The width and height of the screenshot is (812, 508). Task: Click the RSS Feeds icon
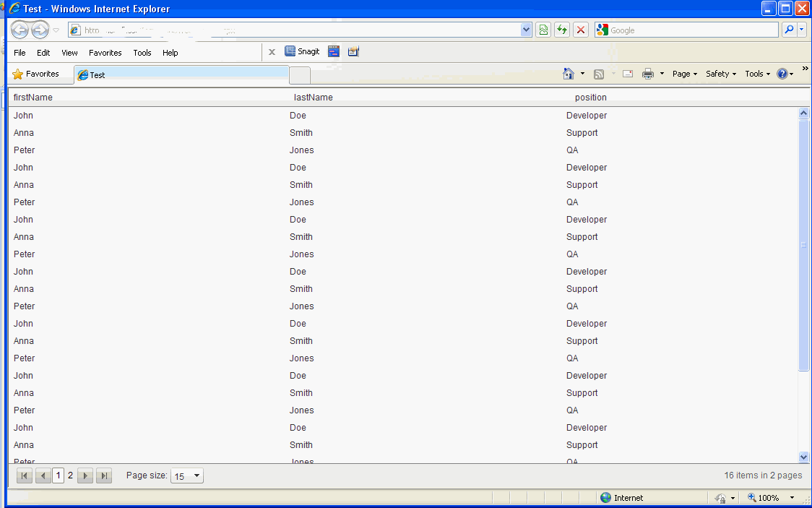599,74
